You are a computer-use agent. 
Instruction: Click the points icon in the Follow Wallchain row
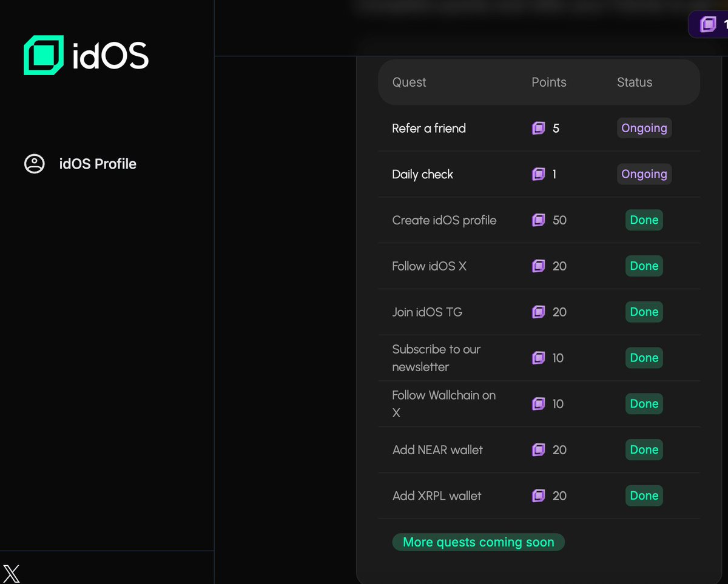coord(539,404)
